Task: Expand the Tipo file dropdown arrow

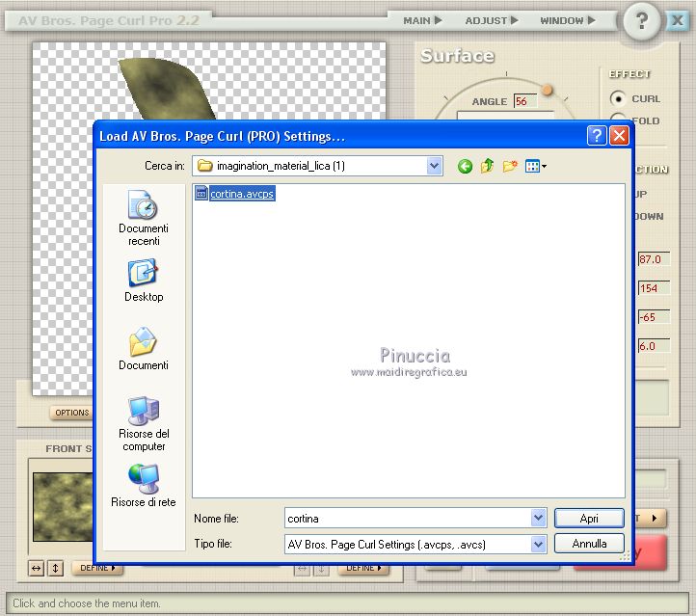Action: (538, 544)
